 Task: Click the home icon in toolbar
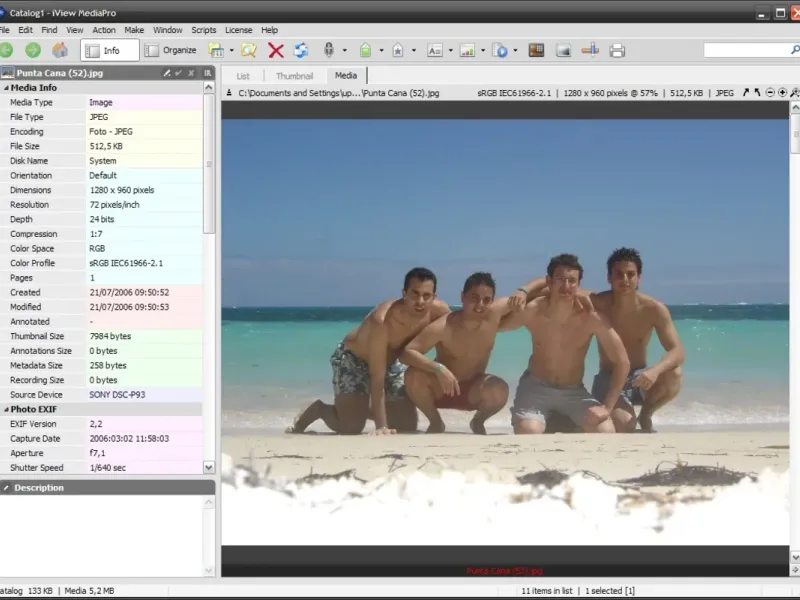(60, 50)
